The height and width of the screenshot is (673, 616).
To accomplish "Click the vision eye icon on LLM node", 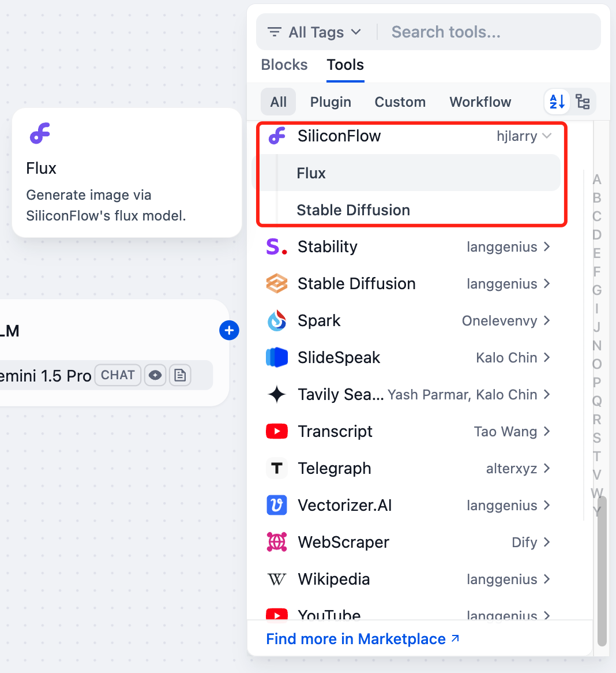I will 155,376.
